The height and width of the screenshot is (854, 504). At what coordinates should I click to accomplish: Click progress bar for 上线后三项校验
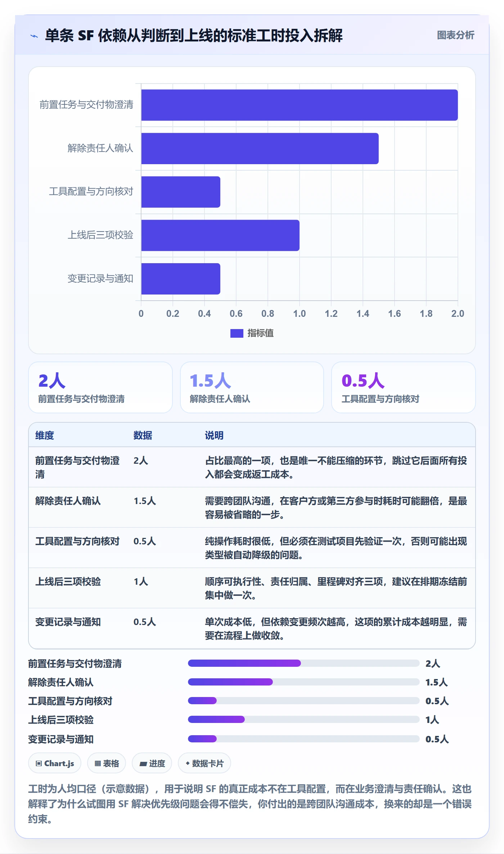tap(304, 719)
